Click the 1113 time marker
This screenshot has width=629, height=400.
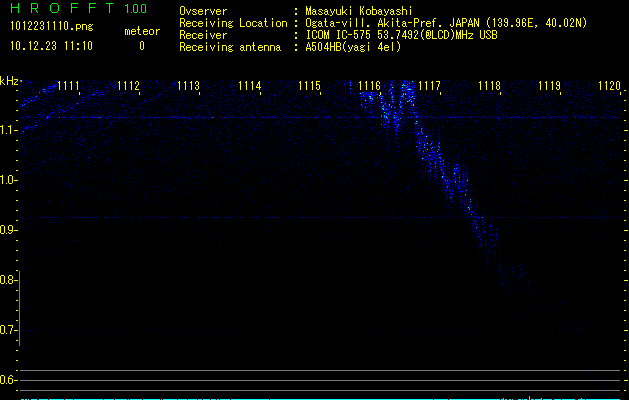[x=189, y=87]
